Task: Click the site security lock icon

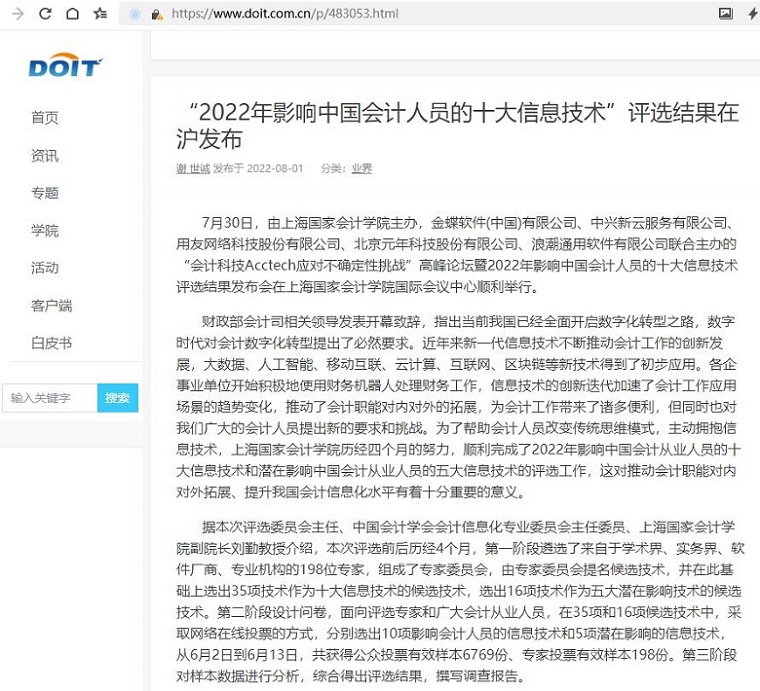Action: (x=157, y=15)
